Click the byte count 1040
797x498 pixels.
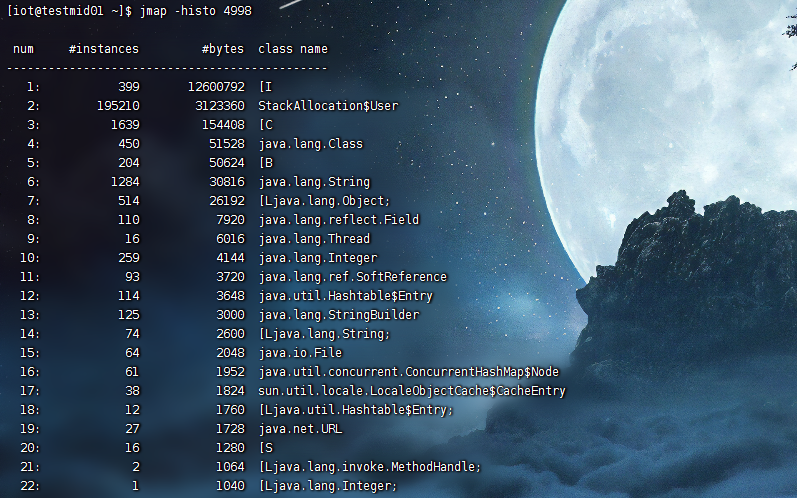[231, 486]
